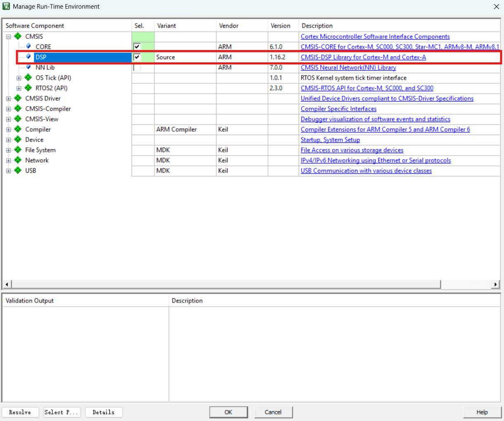
Task: Enable the NN Lib checkbox
Action: click(137, 67)
